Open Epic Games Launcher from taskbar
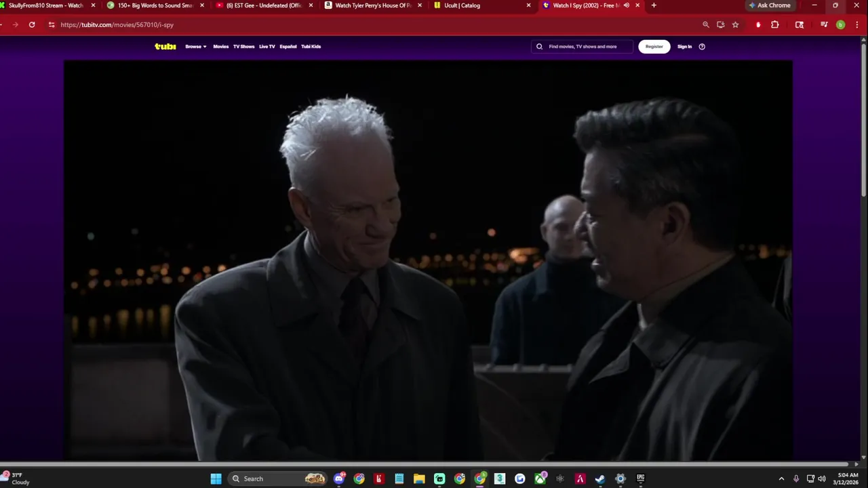Image resolution: width=868 pixels, height=488 pixels. (640, 479)
